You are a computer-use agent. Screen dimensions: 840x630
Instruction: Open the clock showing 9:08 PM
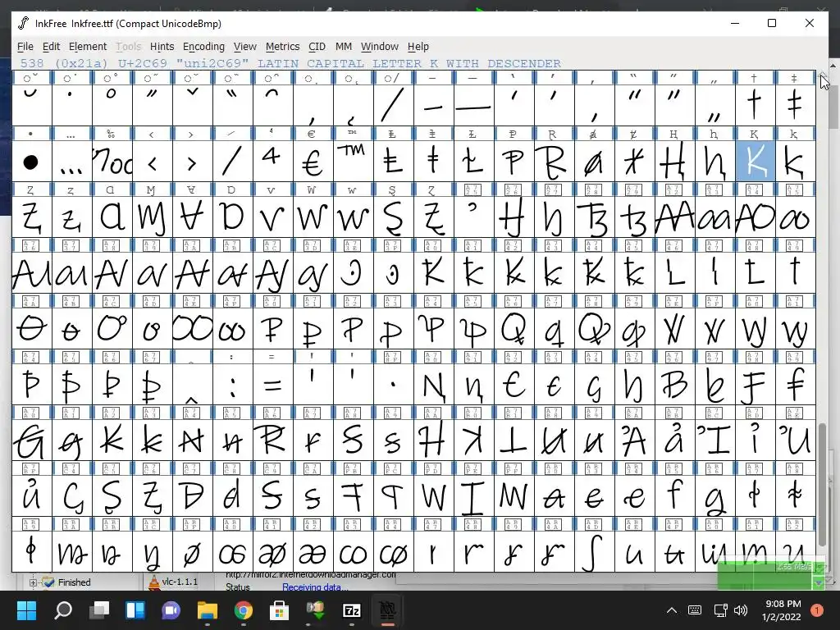pyautogui.click(x=782, y=610)
